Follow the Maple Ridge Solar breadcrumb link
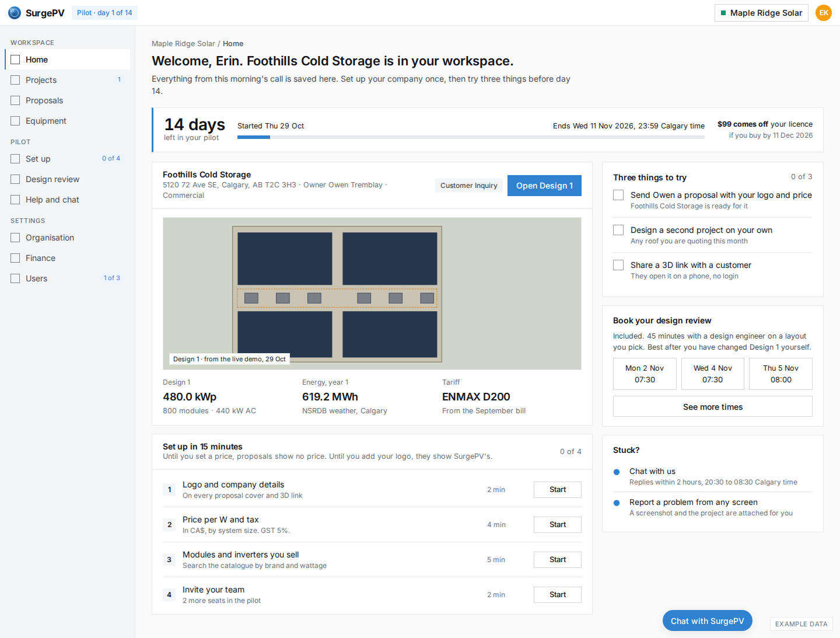 [x=183, y=44]
